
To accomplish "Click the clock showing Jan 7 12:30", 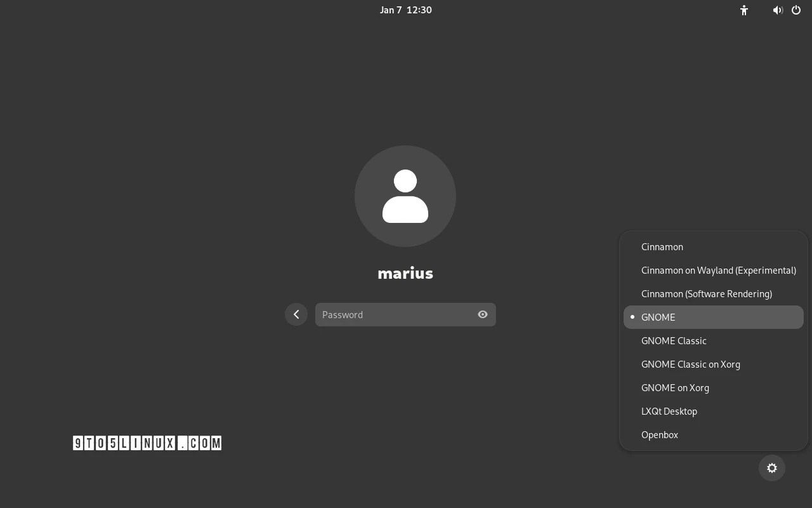I will 405,10.
